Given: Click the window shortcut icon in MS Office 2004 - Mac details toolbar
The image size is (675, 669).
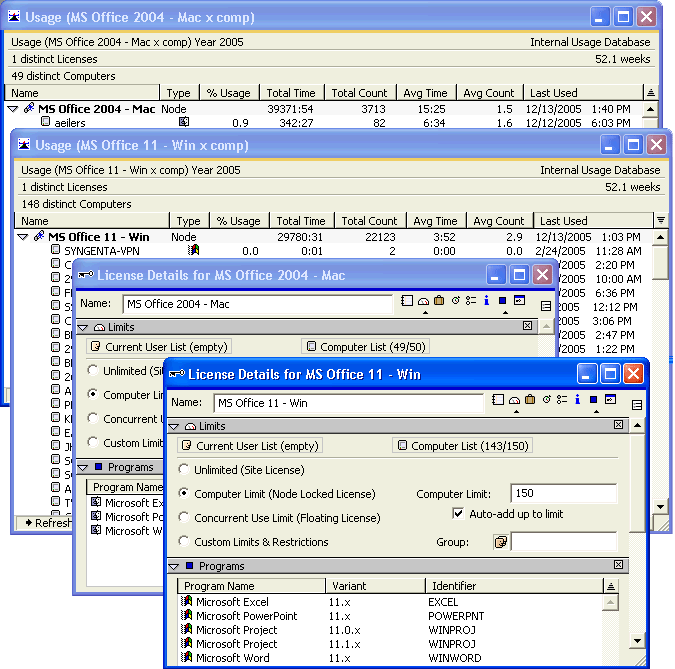Looking at the screenshot, I should coord(520,300).
